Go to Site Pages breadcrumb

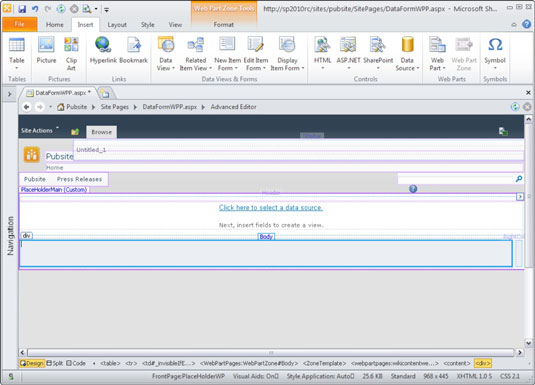115,107
